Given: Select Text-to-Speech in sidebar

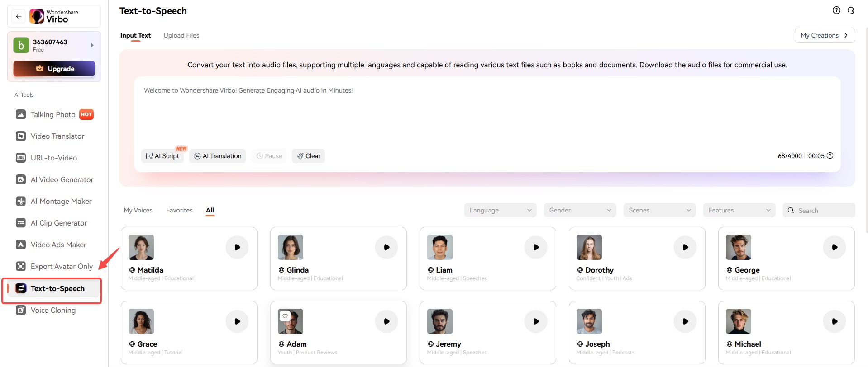Looking at the screenshot, I should pos(53,288).
